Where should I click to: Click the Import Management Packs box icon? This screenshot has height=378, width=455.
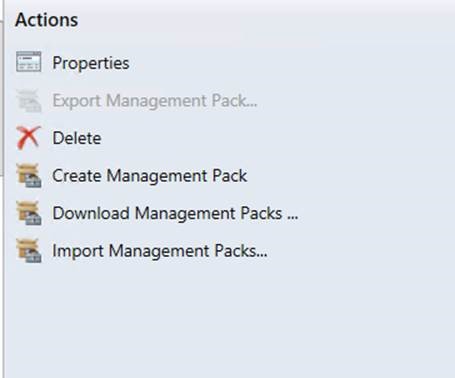pyautogui.click(x=29, y=251)
